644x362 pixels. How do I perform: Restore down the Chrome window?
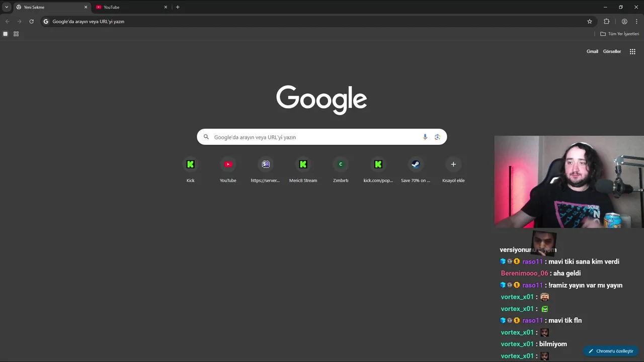[x=621, y=7]
